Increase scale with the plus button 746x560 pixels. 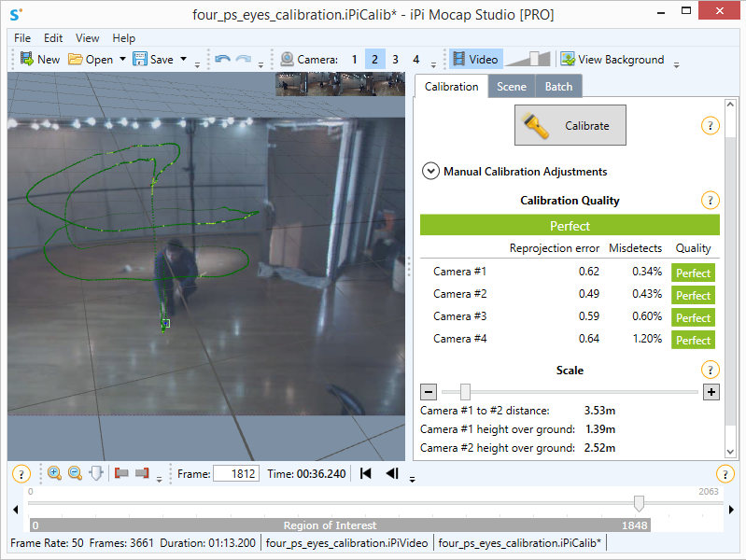pyautogui.click(x=711, y=392)
